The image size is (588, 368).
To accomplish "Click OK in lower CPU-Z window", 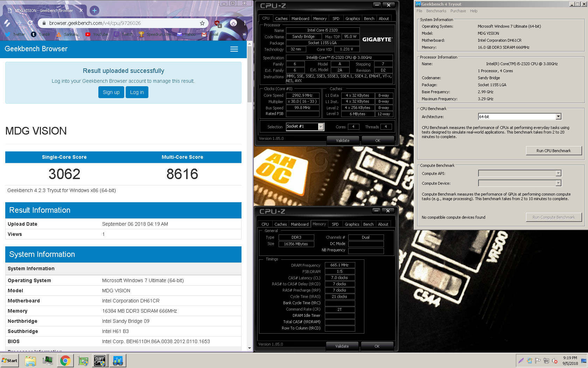I will click(x=377, y=346).
